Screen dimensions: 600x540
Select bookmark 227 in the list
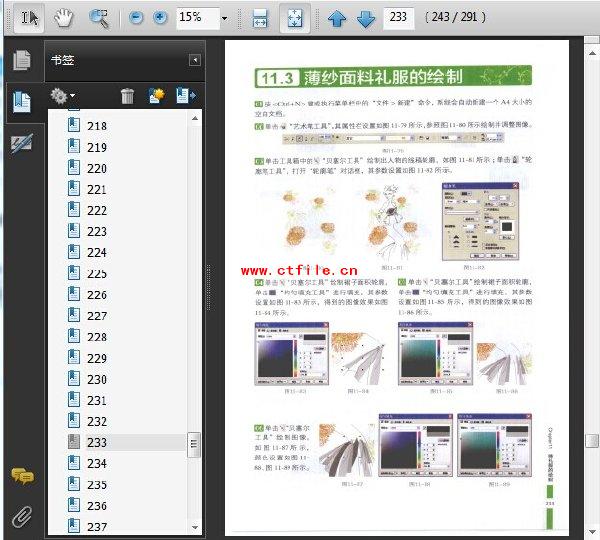[97, 316]
